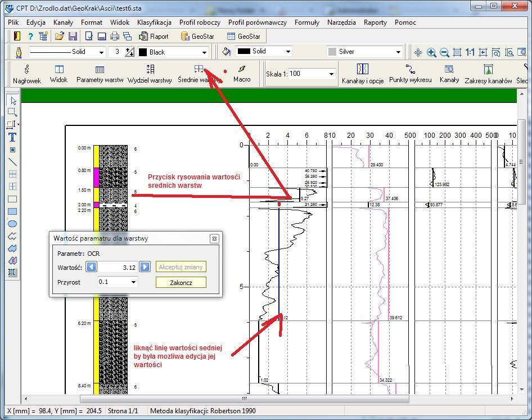This screenshot has height=420, width=532.
Task: Click the blue question mark help icon
Action: click(x=30, y=36)
